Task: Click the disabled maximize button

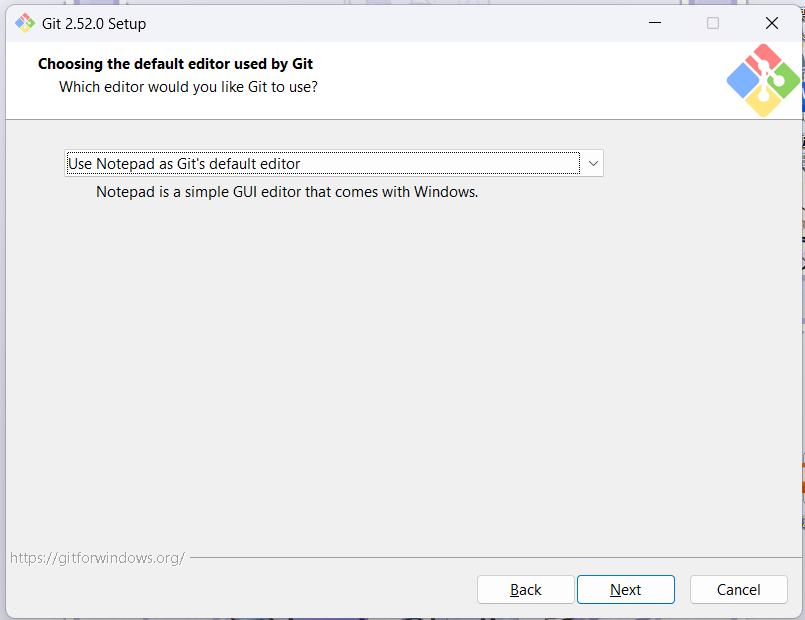Action: click(x=713, y=23)
